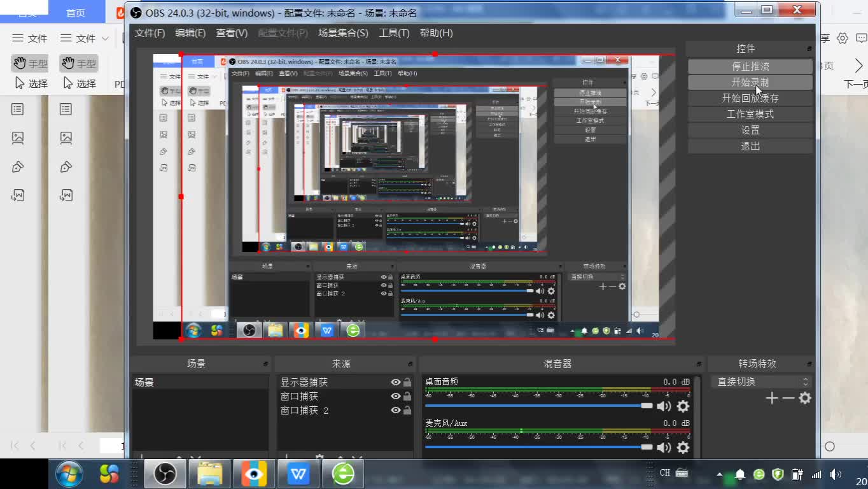Undock the 转场特效 panel via its float icon
Viewport: 868px width, 489px height.
[809, 364]
